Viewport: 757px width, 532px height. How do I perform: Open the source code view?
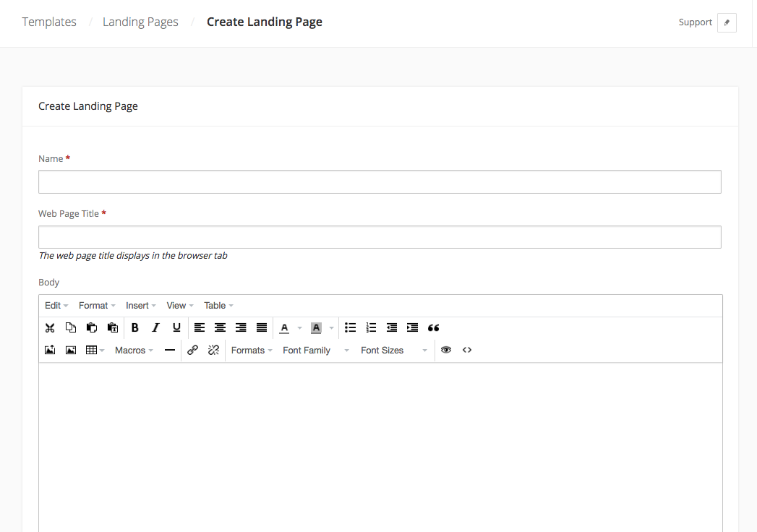[x=466, y=350]
